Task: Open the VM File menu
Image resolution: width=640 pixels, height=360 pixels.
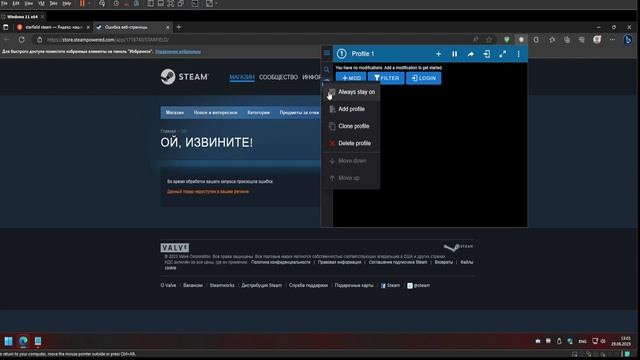Action: tap(4, 3)
